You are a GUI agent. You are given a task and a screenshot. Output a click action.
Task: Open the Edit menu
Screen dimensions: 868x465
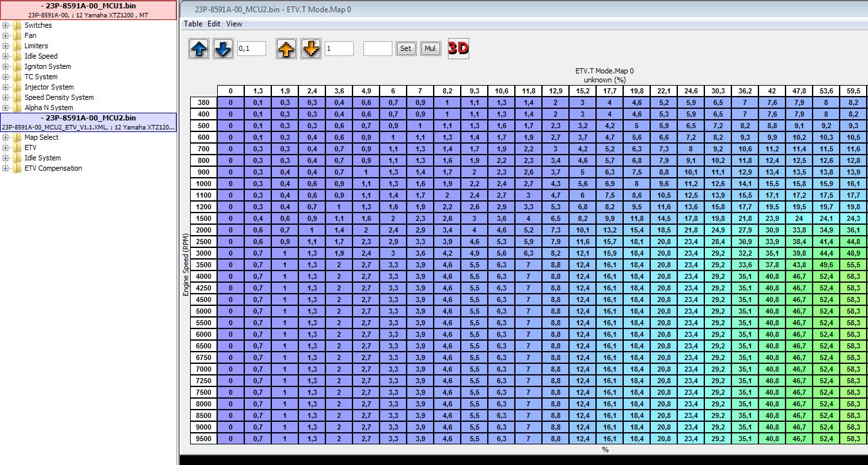(x=213, y=24)
